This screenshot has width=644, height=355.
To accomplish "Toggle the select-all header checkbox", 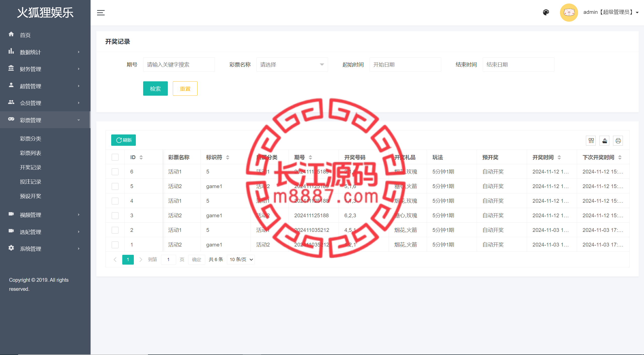I will point(115,157).
